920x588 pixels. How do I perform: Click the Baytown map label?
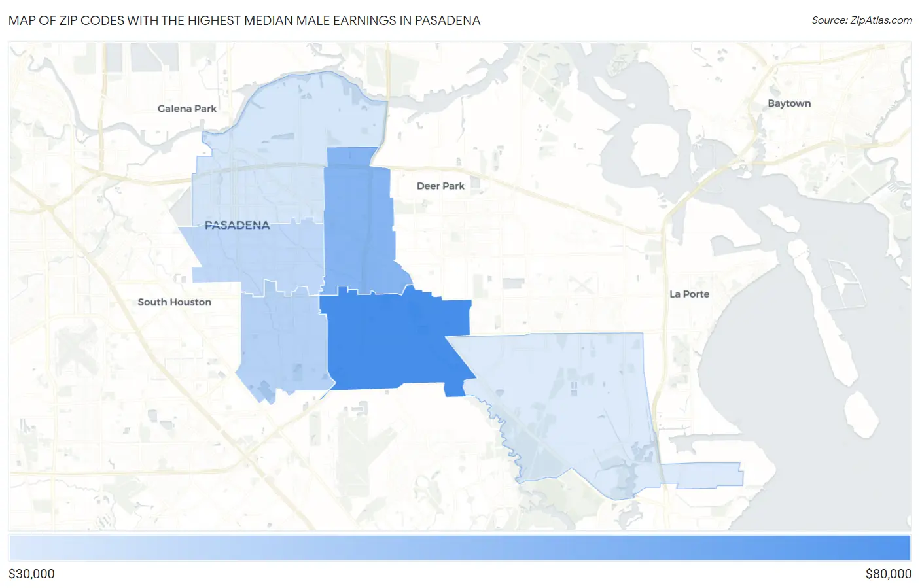coord(789,103)
